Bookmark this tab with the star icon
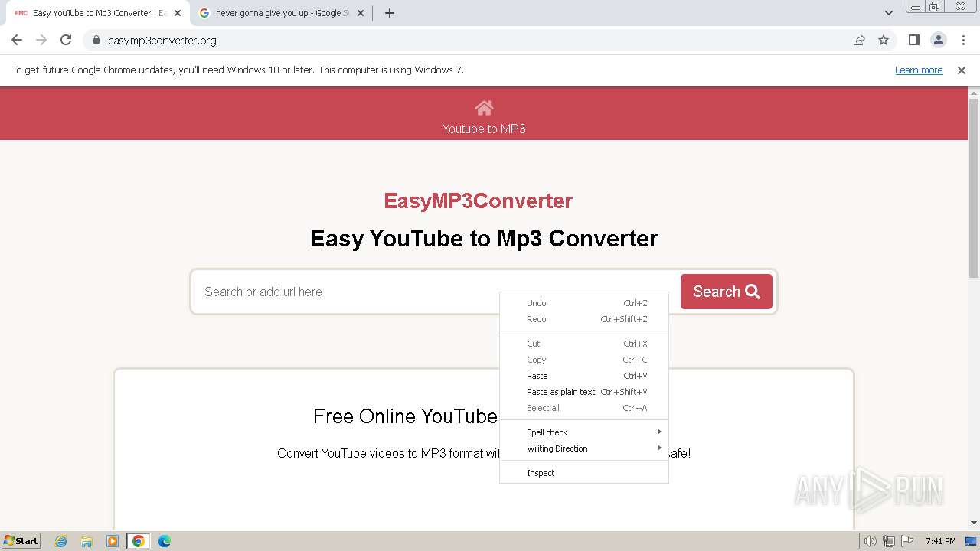 pyautogui.click(x=884, y=40)
